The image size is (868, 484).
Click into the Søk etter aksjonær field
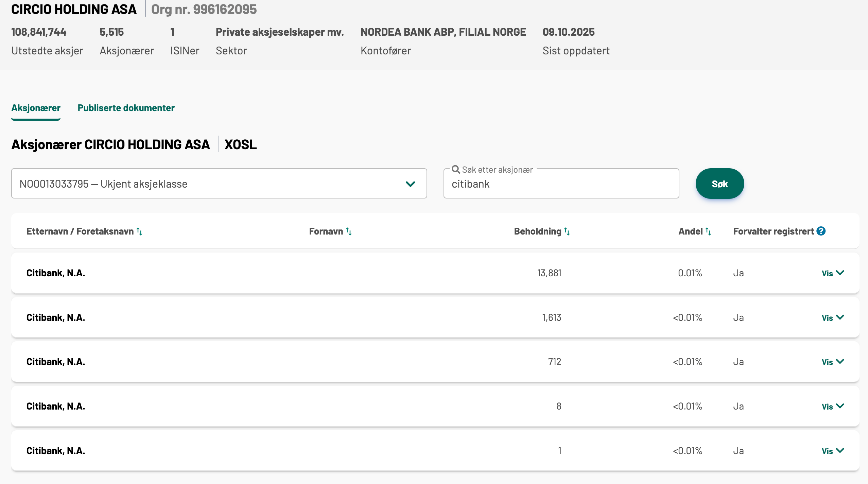pyautogui.click(x=561, y=184)
